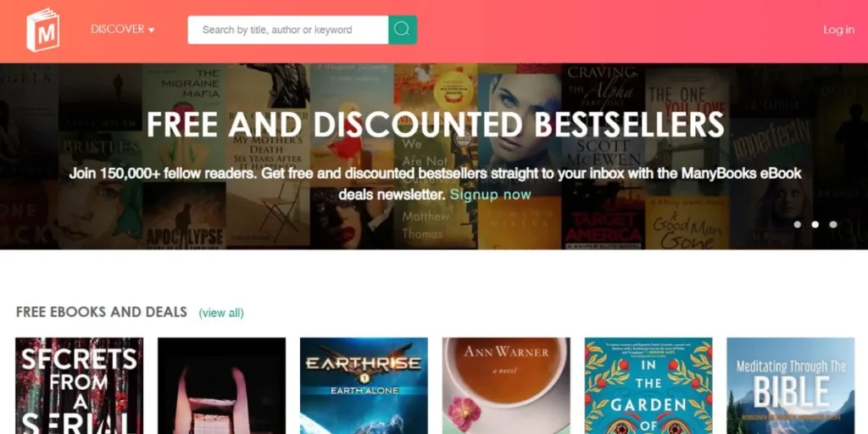This screenshot has height=434, width=868.
Task: Open Earthrise Earth Alone book cover
Action: [x=364, y=386]
